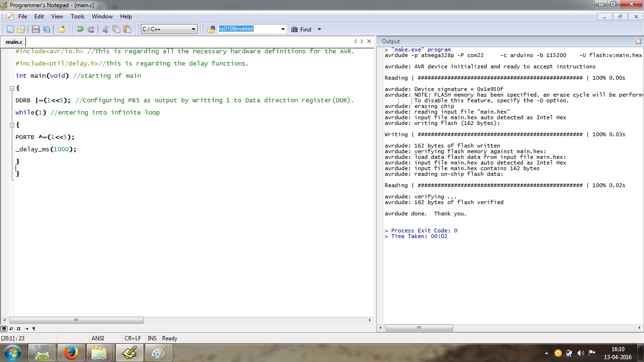Click the Save All toolbar icon

click(x=46, y=29)
